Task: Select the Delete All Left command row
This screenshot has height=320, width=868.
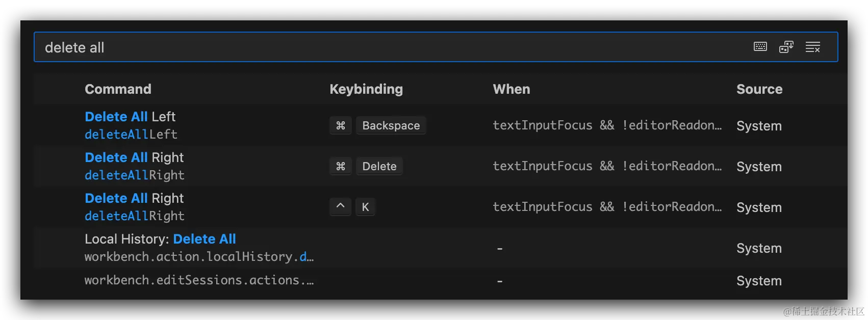Action: point(130,117)
